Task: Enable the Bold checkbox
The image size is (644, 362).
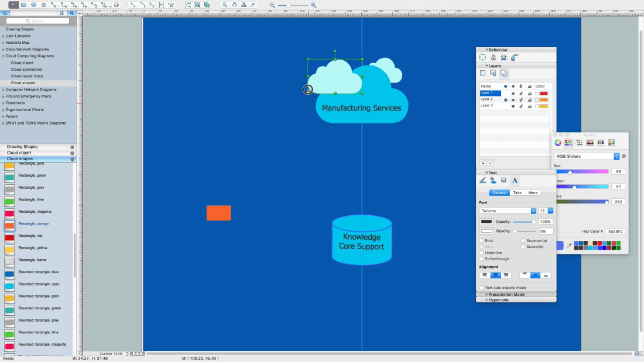Action: coord(482,240)
